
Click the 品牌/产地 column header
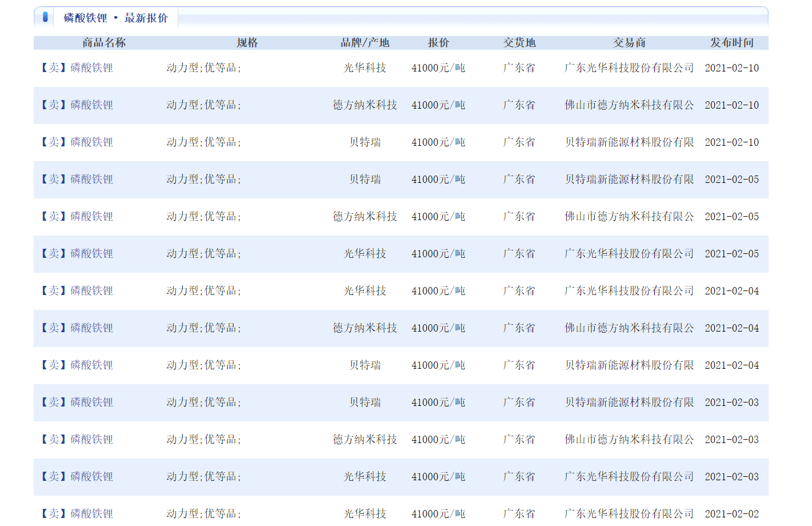[365, 43]
